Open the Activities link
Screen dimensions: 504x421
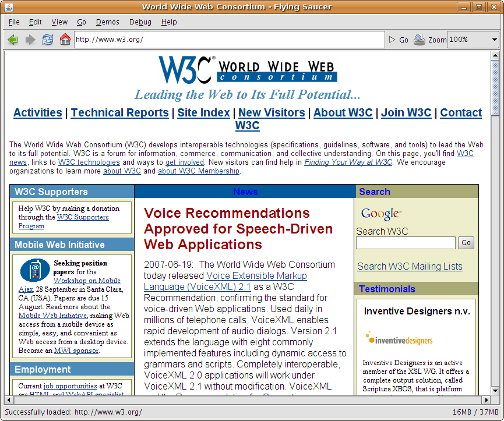(x=38, y=113)
